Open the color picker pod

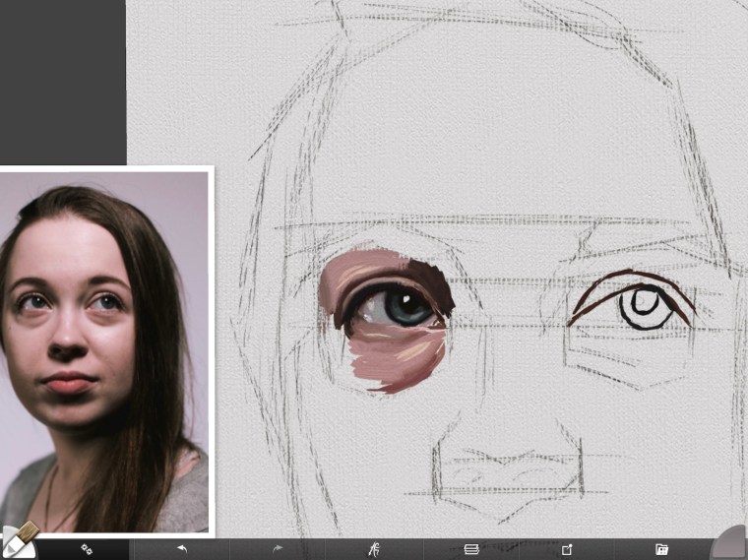pyautogui.click(x=730, y=543)
